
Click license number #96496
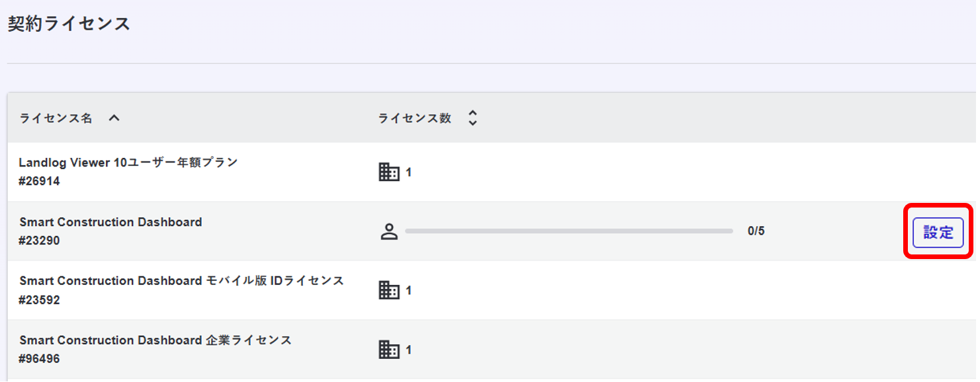coord(39,359)
